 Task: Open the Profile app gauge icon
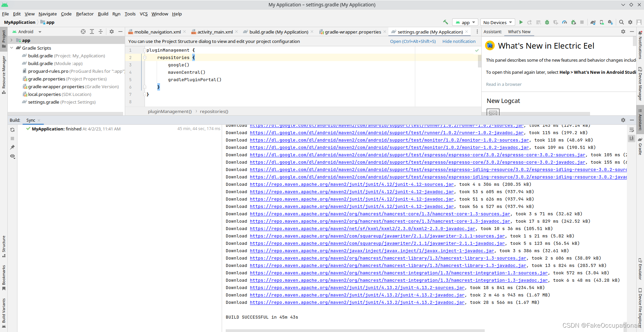(x=565, y=22)
